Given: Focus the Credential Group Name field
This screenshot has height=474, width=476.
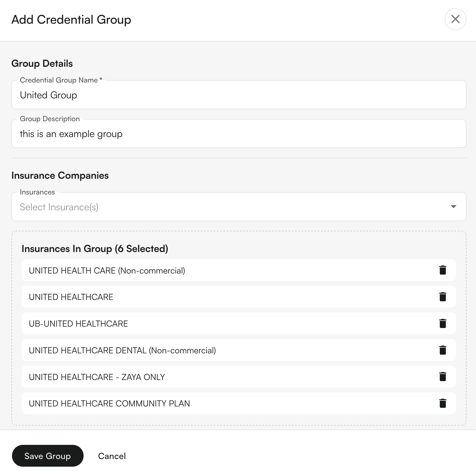Looking at the screenshot, I should pyautogui.click(x=239, y=95).
